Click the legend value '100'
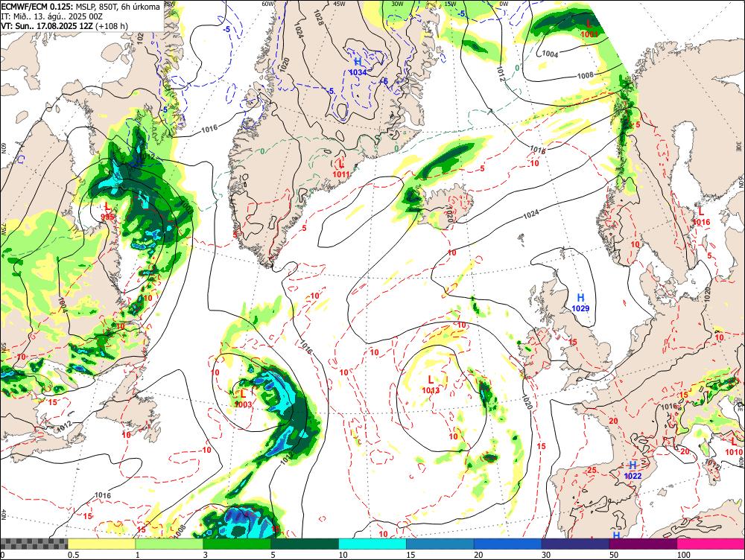The width and height of the screenshot is (745, 560). 683,555
